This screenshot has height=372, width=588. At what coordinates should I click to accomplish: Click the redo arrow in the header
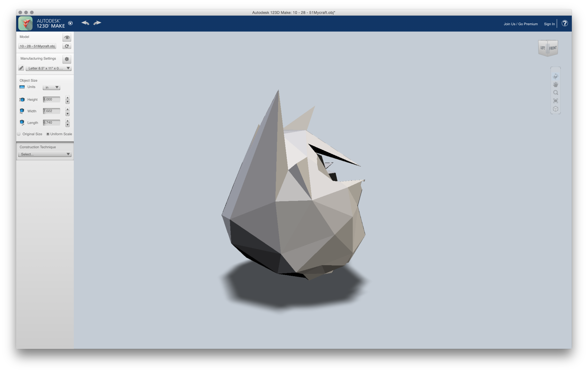(97, 23)
